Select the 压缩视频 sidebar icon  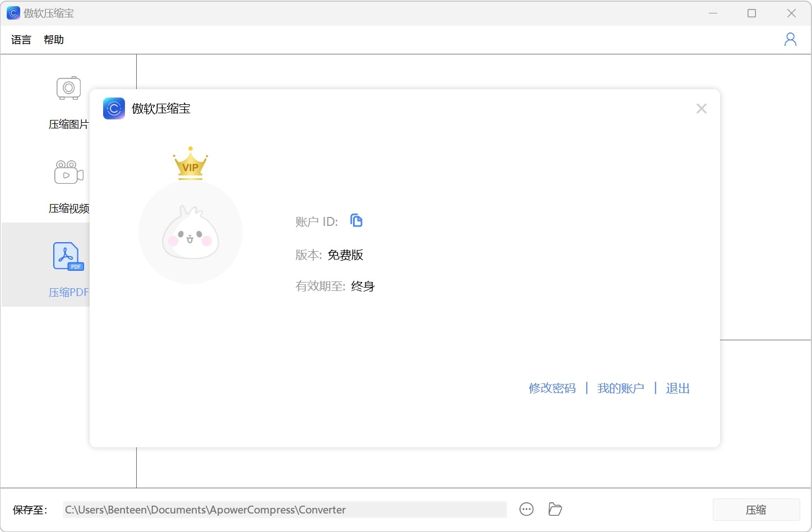click(x=68, y=173)
